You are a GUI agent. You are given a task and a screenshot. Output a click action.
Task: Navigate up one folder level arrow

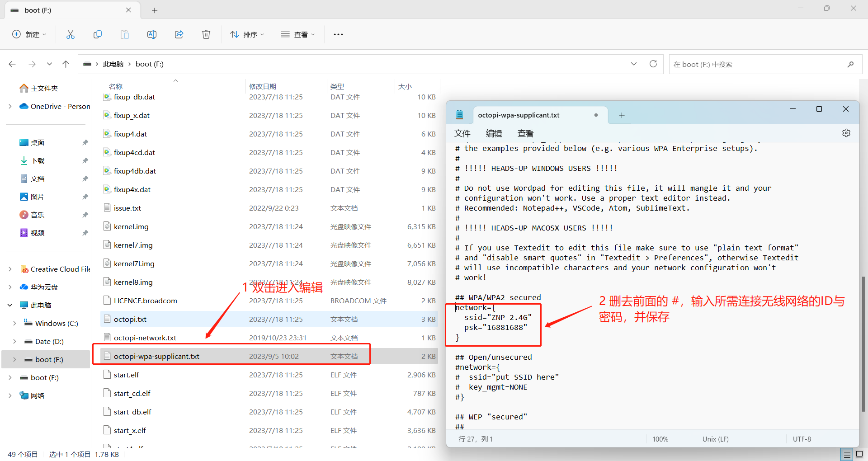click(66, 64)
